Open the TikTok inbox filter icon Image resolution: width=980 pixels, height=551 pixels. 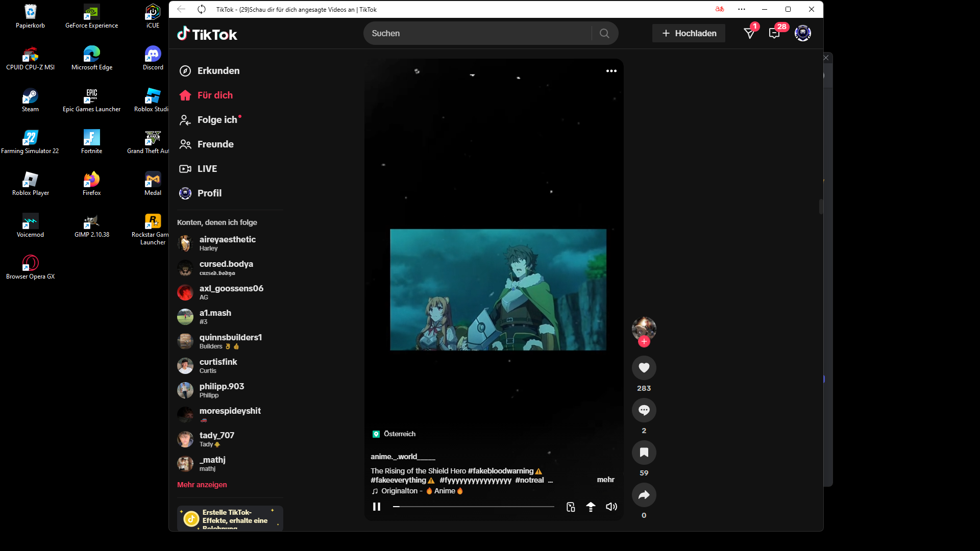(749, 33)
